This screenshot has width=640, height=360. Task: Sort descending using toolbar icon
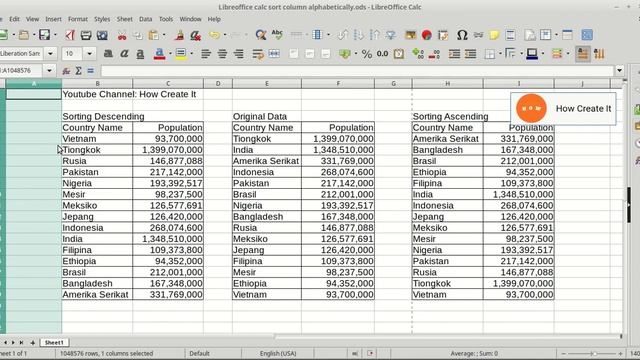(x=374, y=35)
